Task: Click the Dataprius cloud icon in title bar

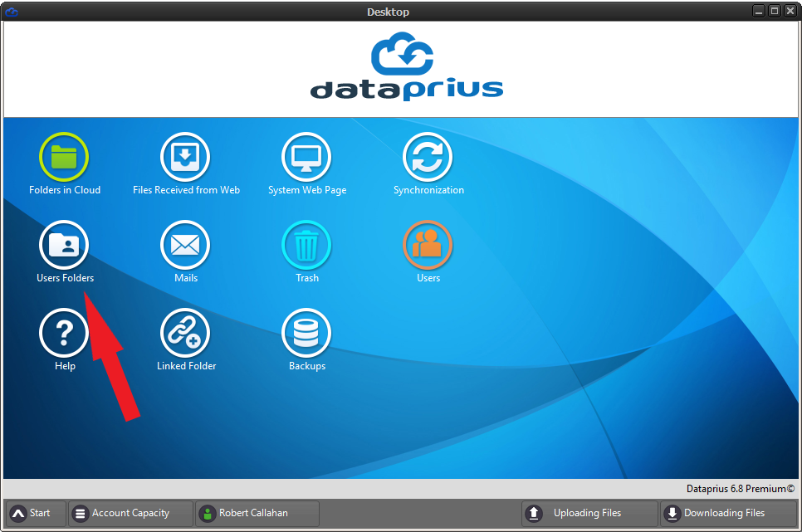Action: (12, 12)
